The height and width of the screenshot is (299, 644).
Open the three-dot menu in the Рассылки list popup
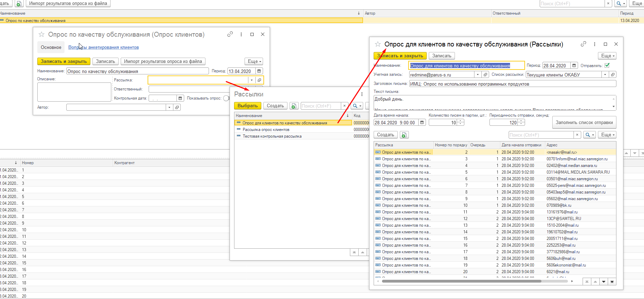pyautogui.click(x=362, y=94)
